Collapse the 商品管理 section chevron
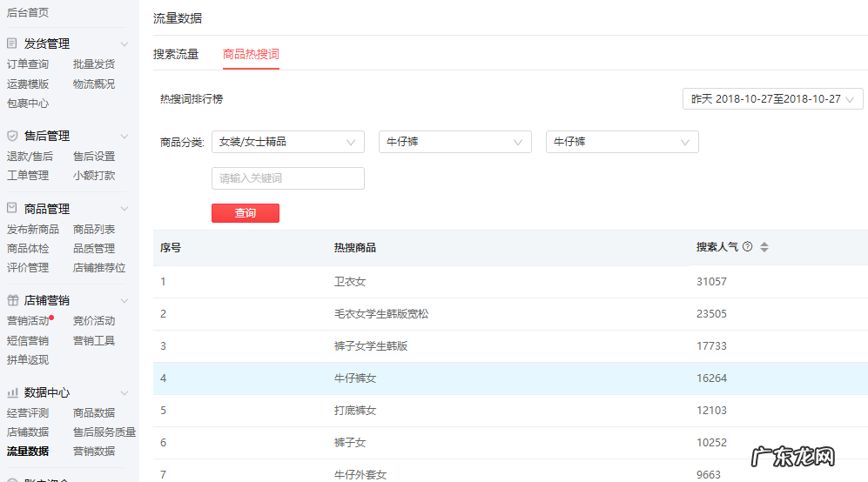This screenshot has height=482, width=868. 124,209
